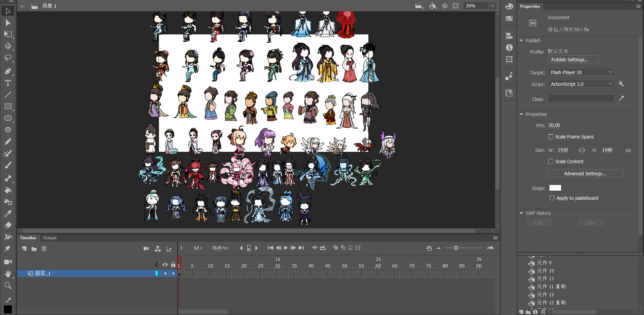644x315 pixels.
Task: Click the Publish Settings button
Action: click(x=573, y=60)
